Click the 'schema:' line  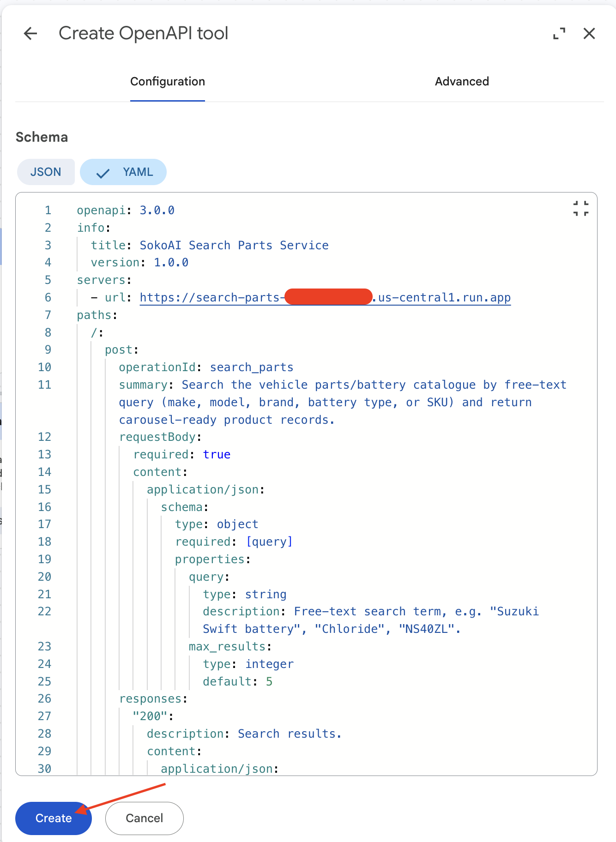click(185, 507)
